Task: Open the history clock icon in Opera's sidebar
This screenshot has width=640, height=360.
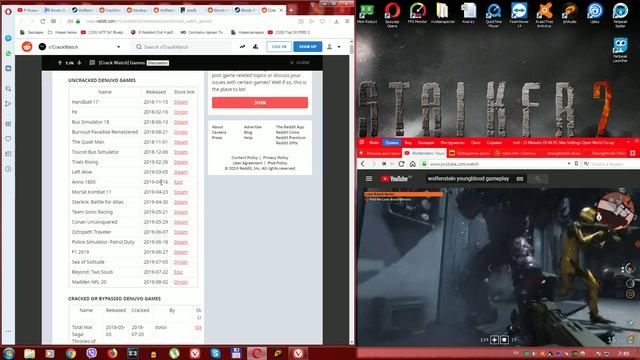Action: (8, 169)
